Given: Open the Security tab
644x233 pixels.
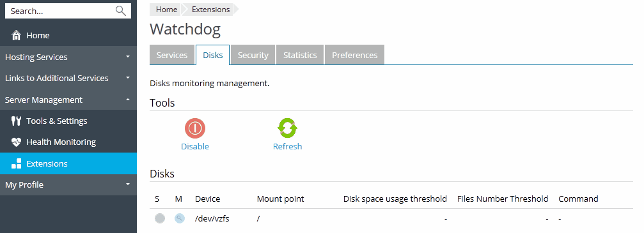Looking at the screenshot, I should tap(253, 55).
